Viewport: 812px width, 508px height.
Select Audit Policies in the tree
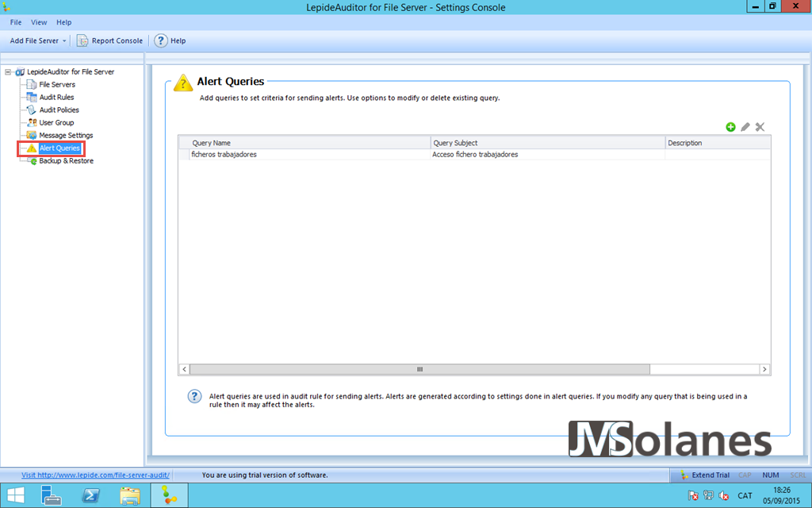tap(59, 110)
